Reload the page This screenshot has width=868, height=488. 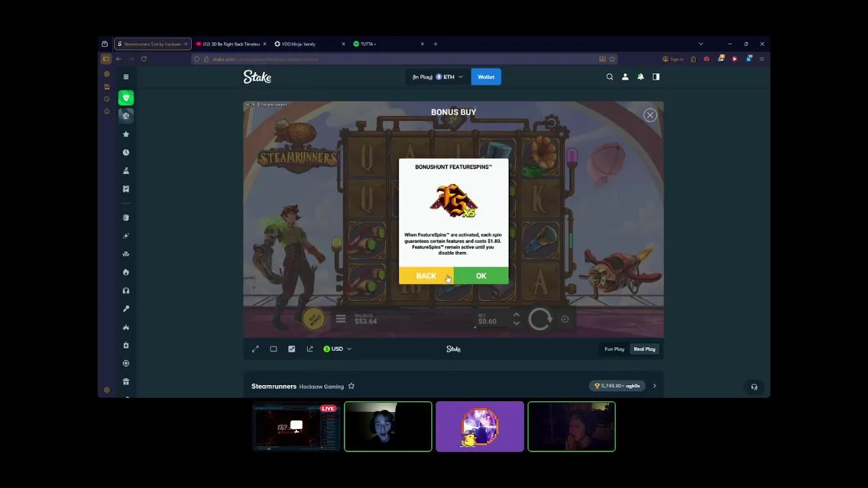click(144, 59)
